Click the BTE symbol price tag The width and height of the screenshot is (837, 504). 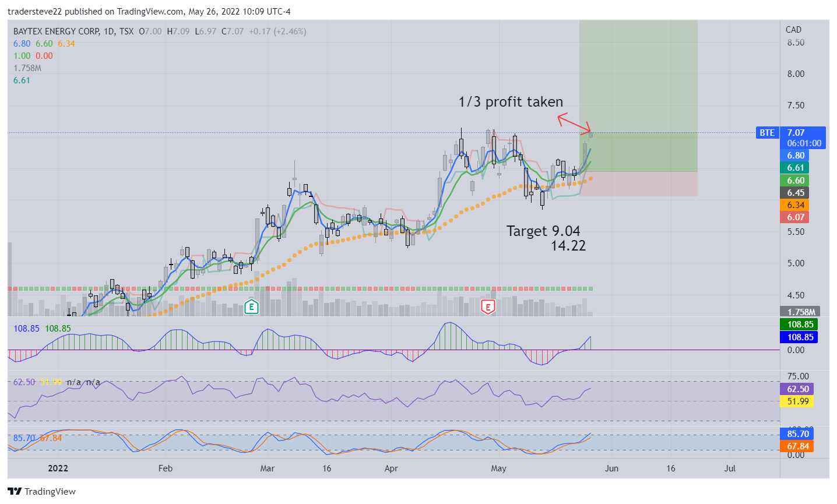coord(767,133)
